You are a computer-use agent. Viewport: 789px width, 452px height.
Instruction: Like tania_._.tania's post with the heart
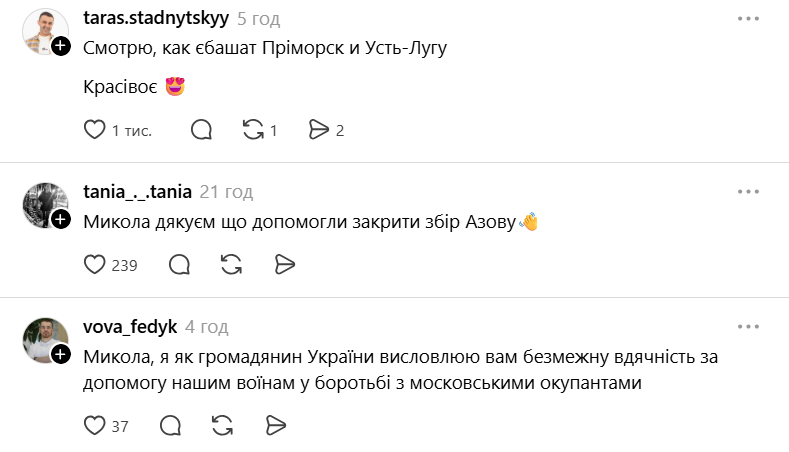[94, 265]
